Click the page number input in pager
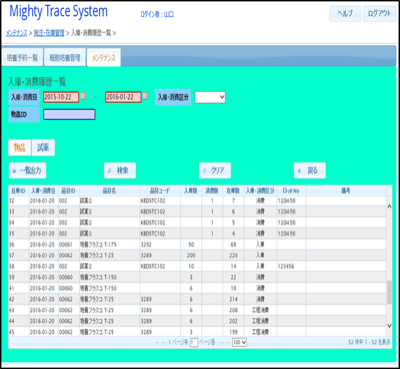This screenshot has height=369, width=400. 194,342
